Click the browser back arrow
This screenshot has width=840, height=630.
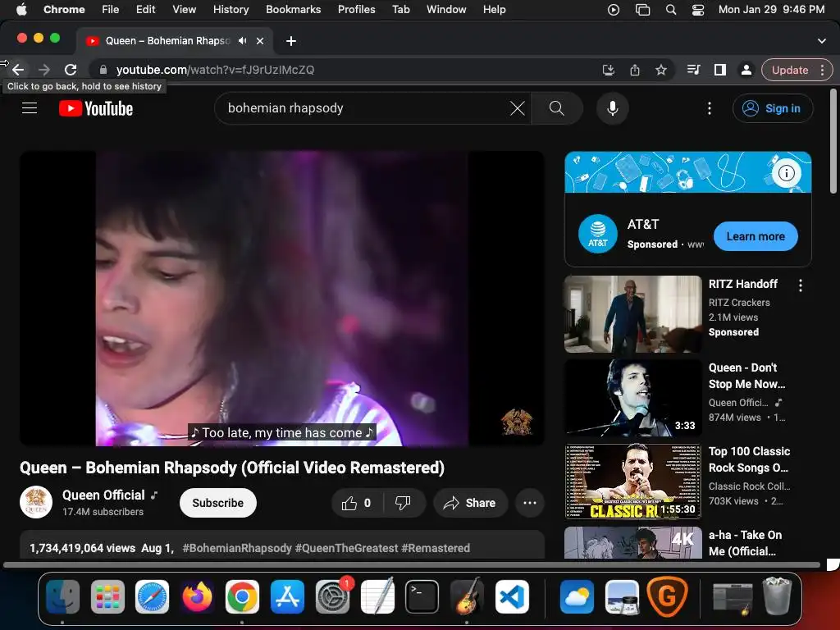pos(18,70)
